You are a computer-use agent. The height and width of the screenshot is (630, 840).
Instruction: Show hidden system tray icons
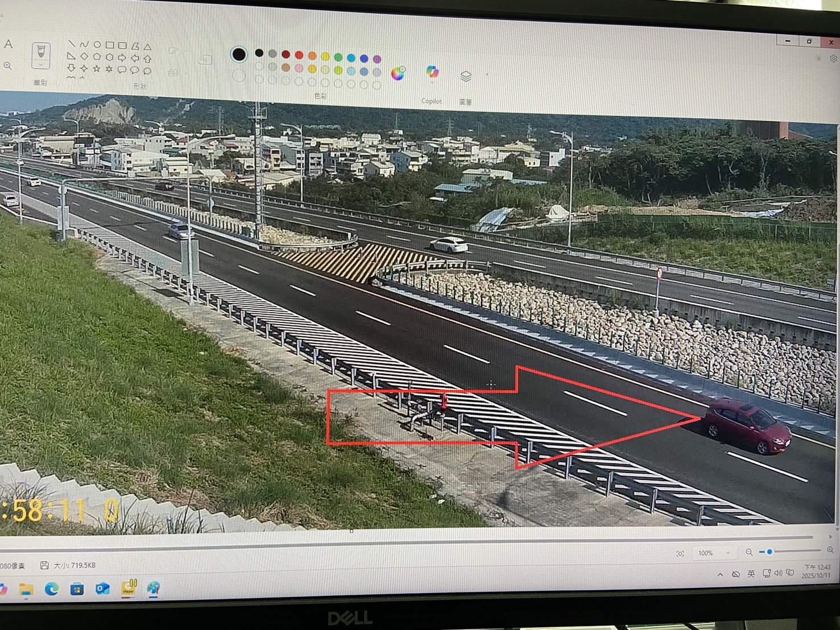[721, 575]
